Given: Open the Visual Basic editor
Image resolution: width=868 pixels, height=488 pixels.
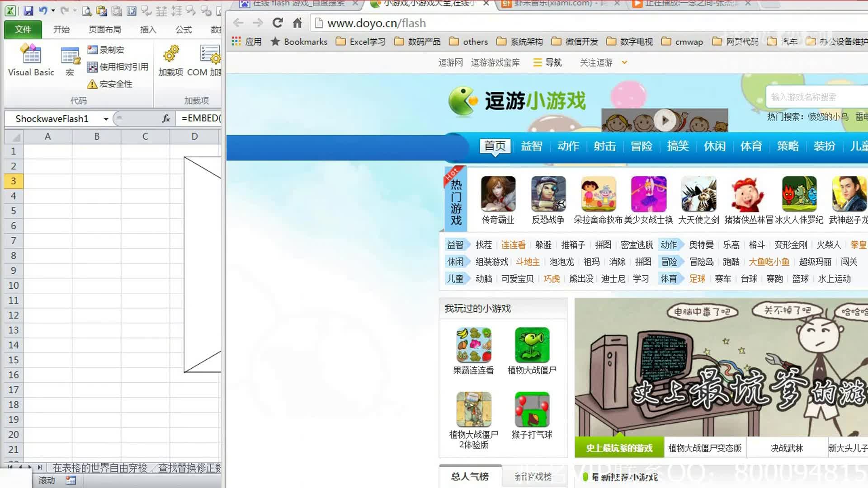Looking at the screenshot, I should [31, 61].
